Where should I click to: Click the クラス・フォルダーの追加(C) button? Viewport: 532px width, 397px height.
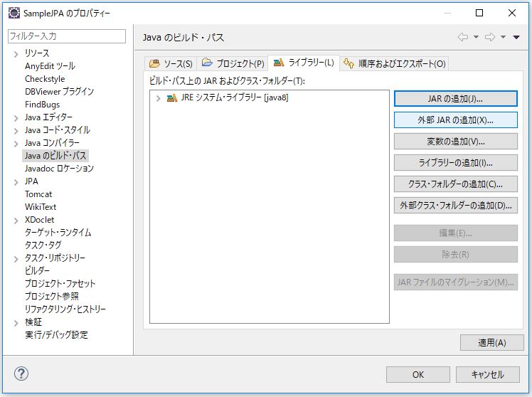point(455,184)
